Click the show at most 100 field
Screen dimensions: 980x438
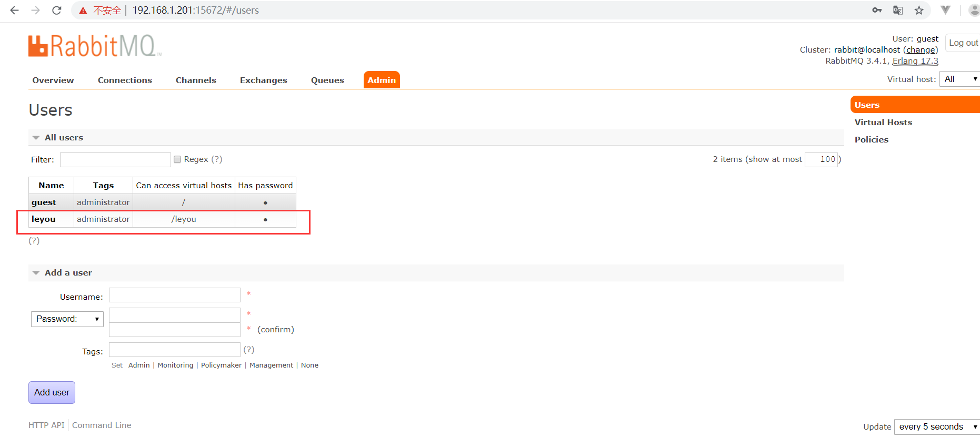click(x=821, y=159)
